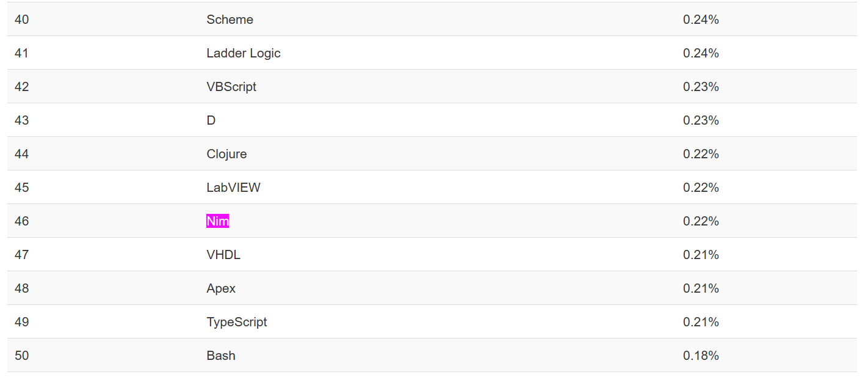Click the 0.24% rating for Scheme
The height and width of the screenshot is (377, 868).
701,20
